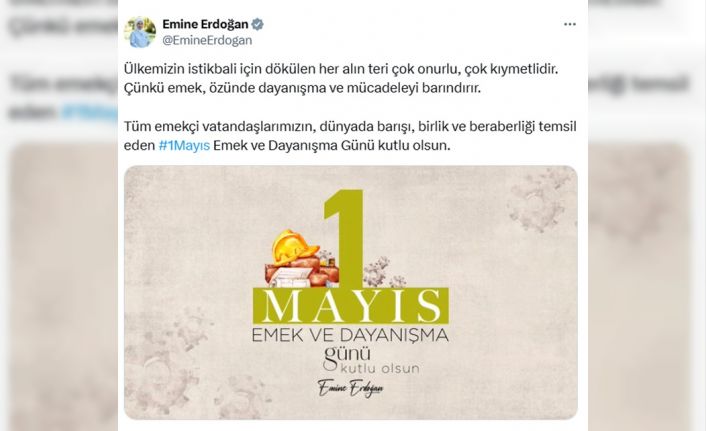Open the attached 1 Mayıs image

point(351,292)
